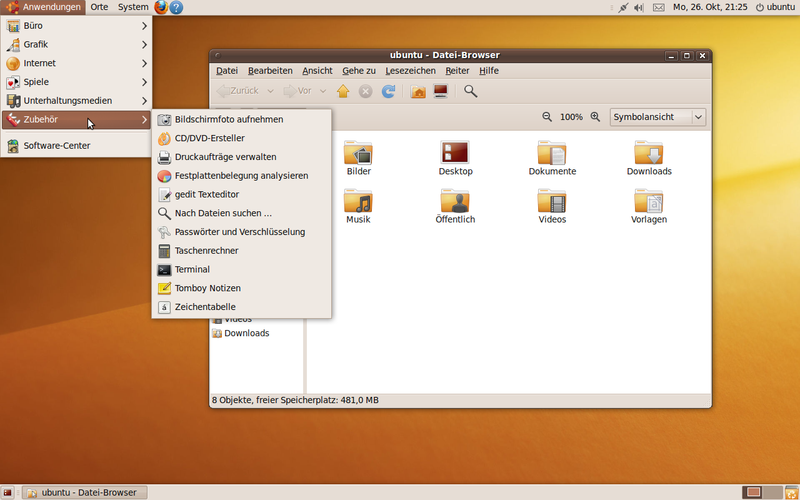Select Druckaufträge verwalten menu entry

tap(241, 157)
